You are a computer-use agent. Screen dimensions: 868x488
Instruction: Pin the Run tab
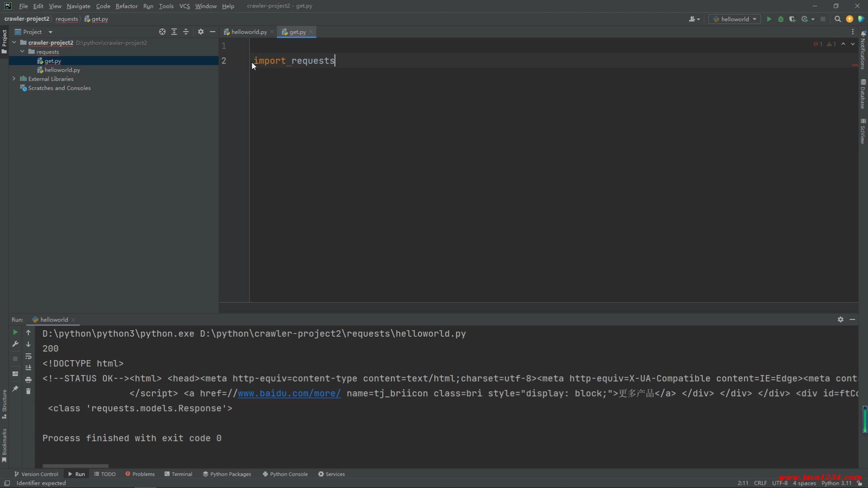tap(15, 389)
